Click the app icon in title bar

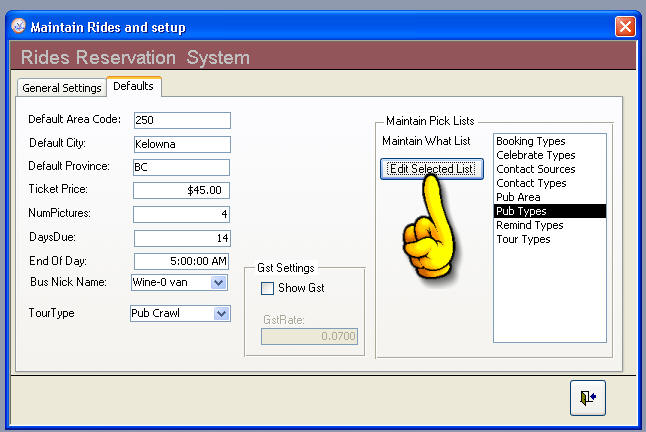pos(15,27)
